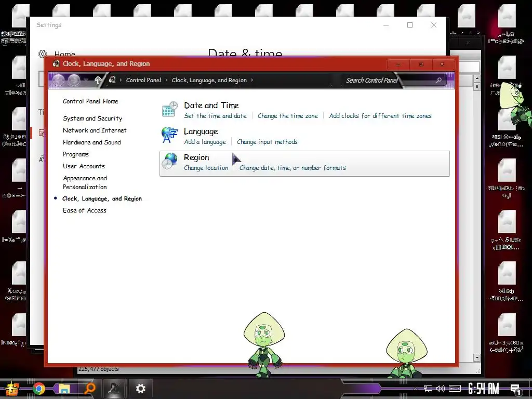Go up one level with the up arrow
The image size is (532, 399).
pyautogui.click(x=98, y=80)
